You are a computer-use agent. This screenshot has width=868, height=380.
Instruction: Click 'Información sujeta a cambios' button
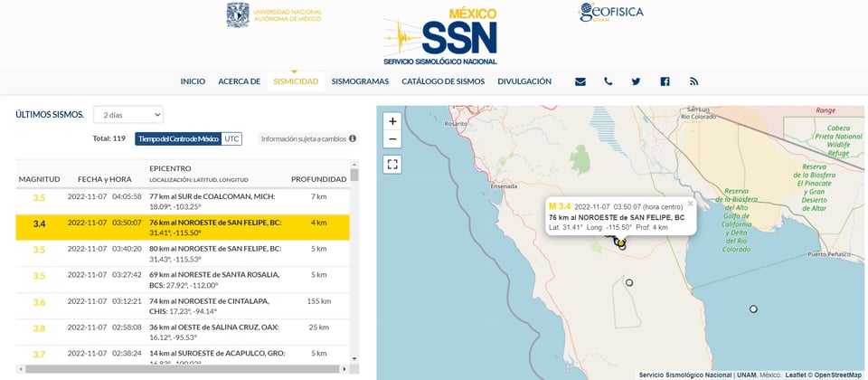click(x=308, y=139)
